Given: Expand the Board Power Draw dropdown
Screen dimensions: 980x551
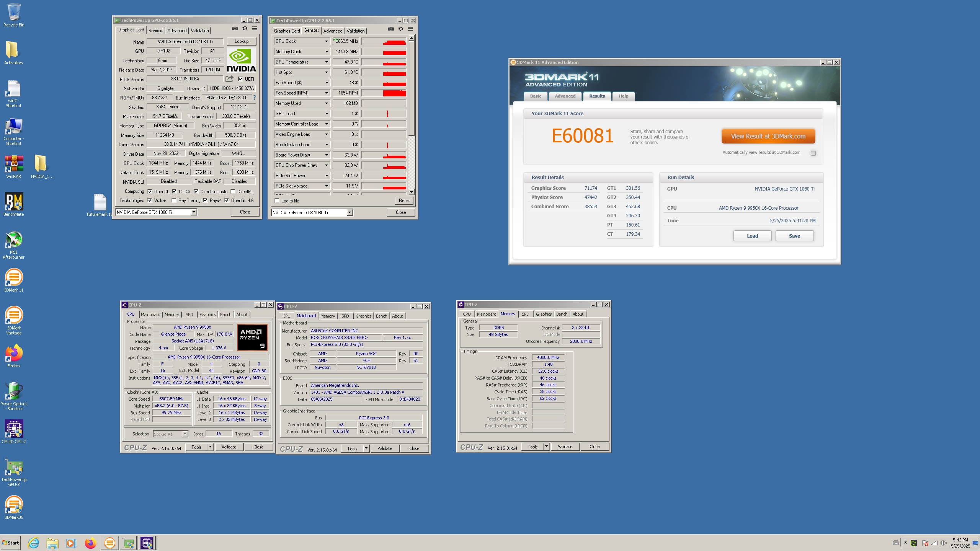Looking at the screenshot, I should click(x=327, y=155).
